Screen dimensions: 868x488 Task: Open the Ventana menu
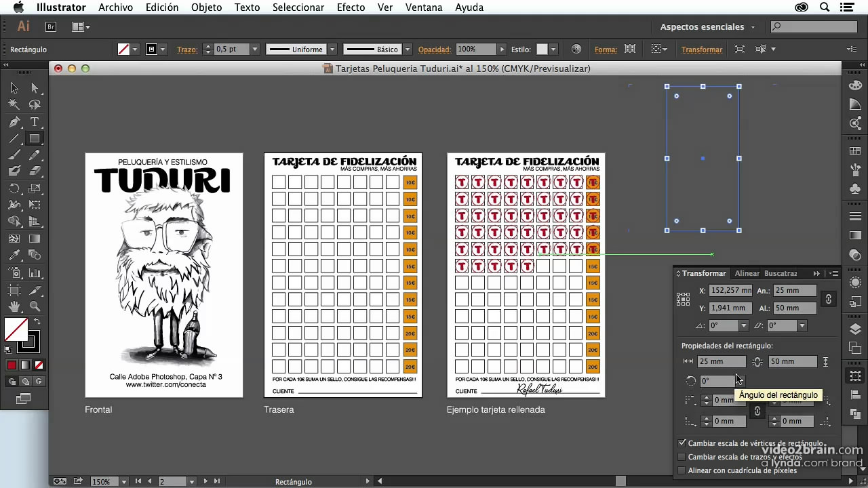pyautogui.click(x=424, y=7)
